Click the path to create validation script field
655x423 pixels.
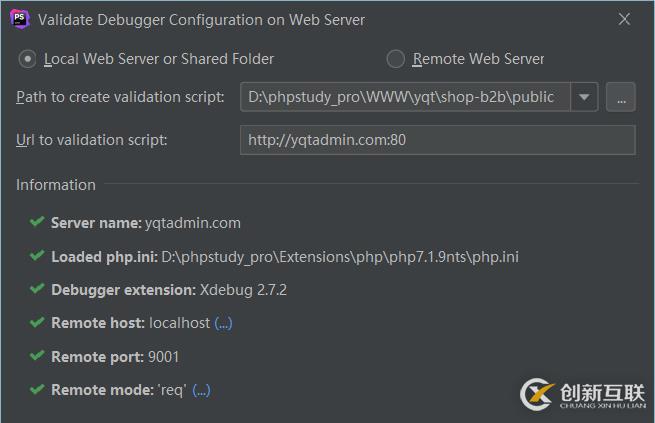(405, 97)
